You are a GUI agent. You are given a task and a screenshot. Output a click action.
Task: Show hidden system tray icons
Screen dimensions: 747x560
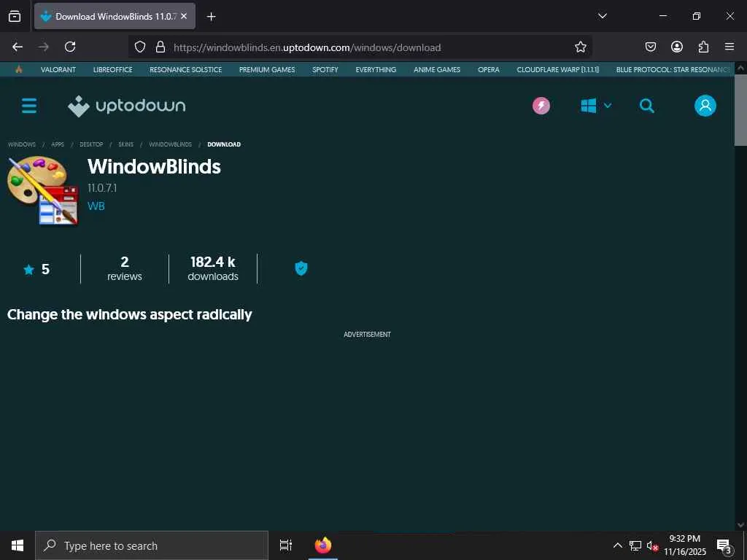coord(617,545)
